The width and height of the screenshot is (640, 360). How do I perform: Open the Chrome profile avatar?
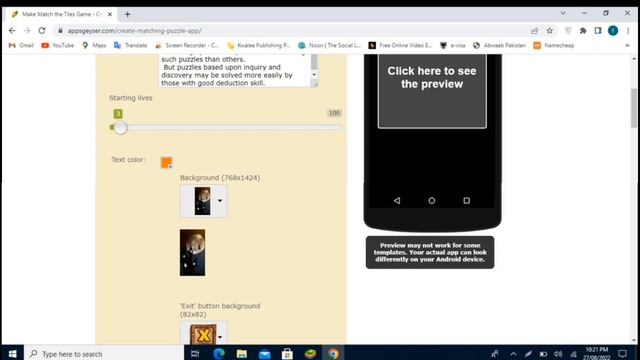click(x=613, y=31)
